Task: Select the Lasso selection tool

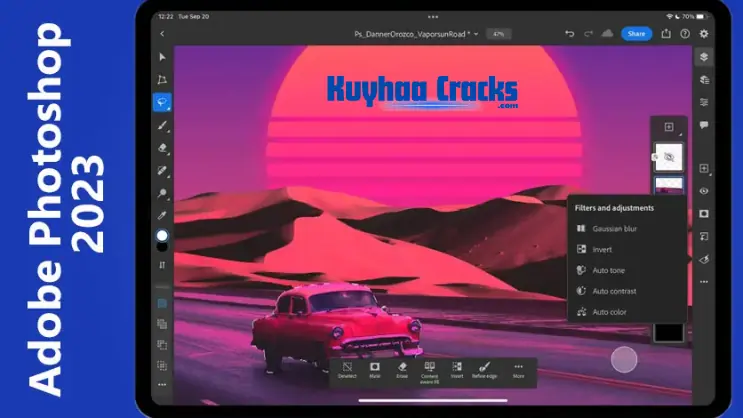Action: tap(162, 102)
